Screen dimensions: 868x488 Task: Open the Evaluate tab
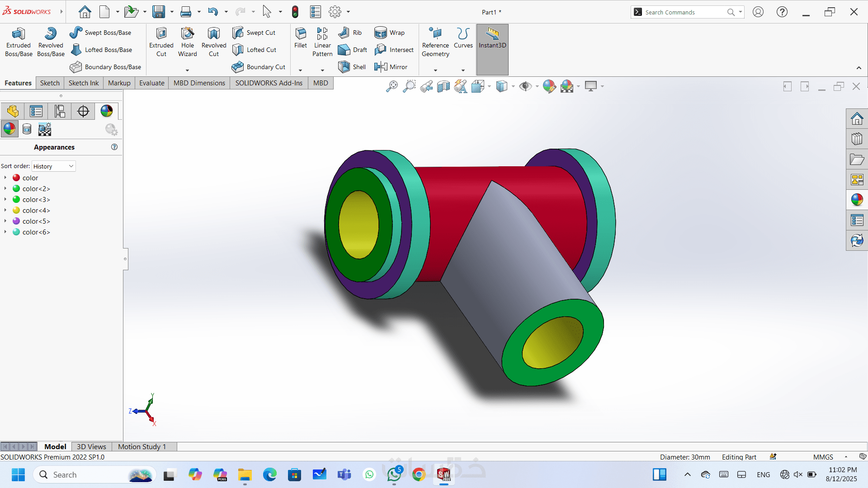click(151, 83)
